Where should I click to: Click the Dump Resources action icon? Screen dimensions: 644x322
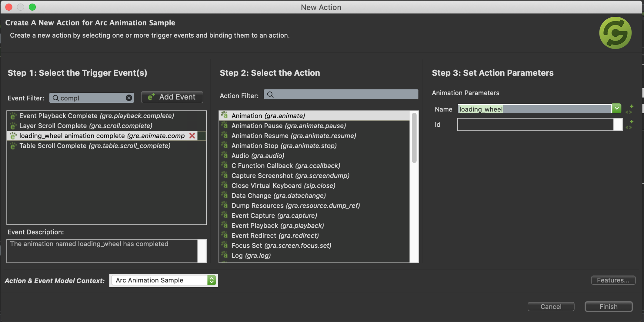pyautogui.click(x=225, y=205)
